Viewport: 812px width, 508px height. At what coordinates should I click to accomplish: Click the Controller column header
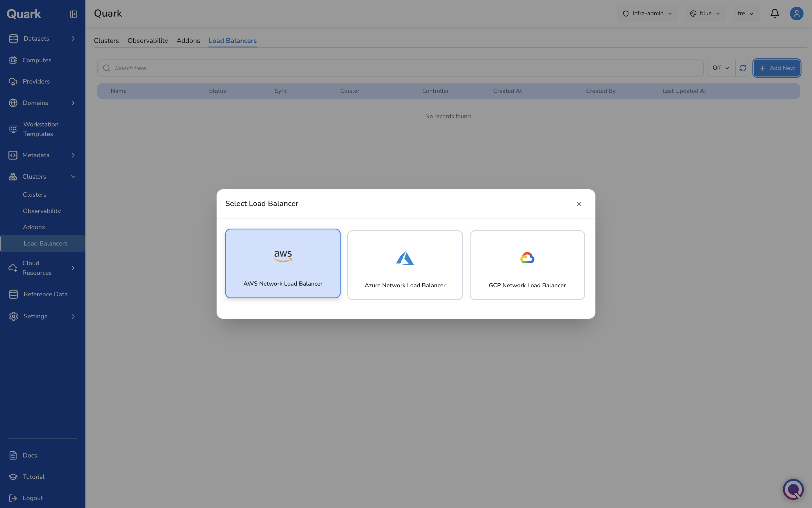tap(435, 91)
